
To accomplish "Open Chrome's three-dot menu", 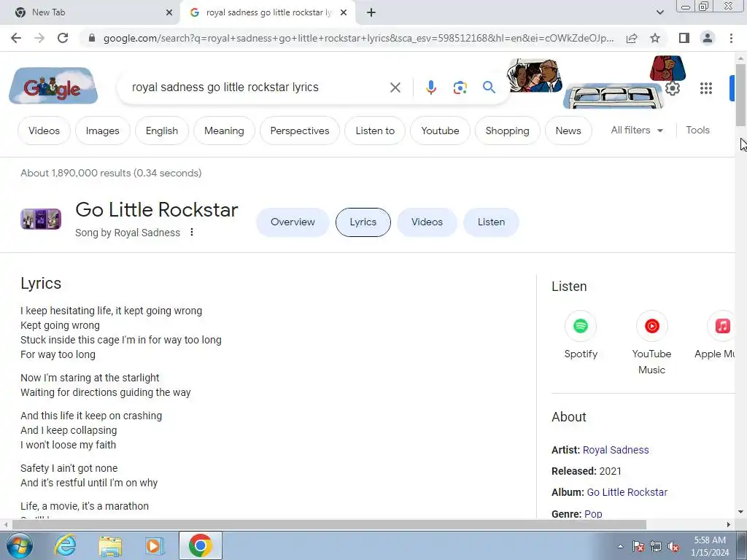I will coord(731,38).
